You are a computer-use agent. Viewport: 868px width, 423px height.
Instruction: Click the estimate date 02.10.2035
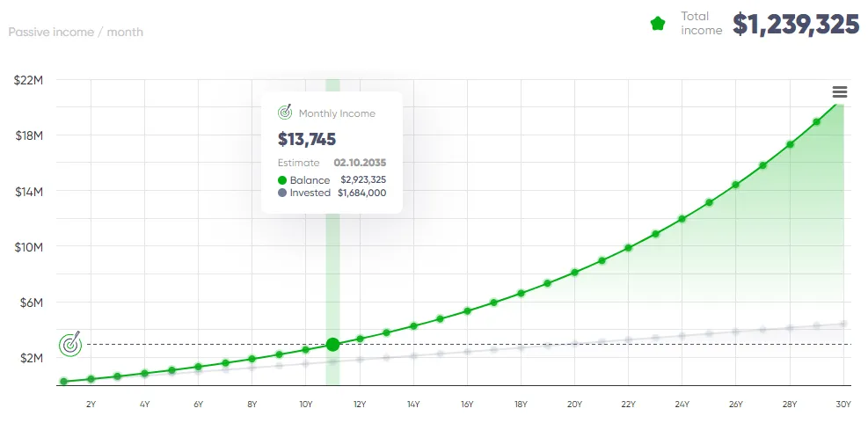tap(360, 163)
